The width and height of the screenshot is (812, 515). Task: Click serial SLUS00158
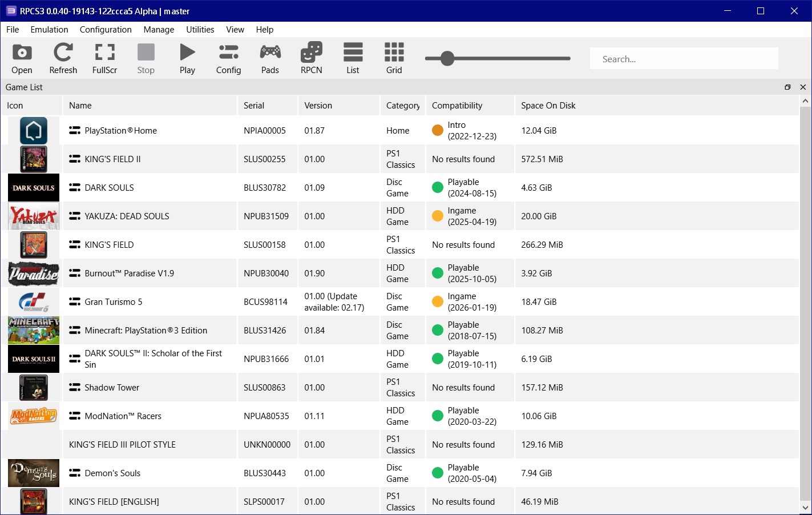pyautogui.click(x=265, y=245)
